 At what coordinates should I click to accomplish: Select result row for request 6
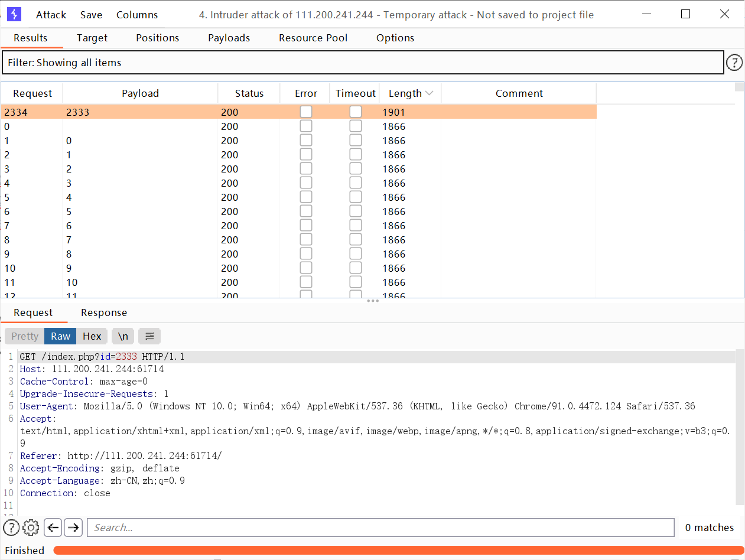coord(299,211)
